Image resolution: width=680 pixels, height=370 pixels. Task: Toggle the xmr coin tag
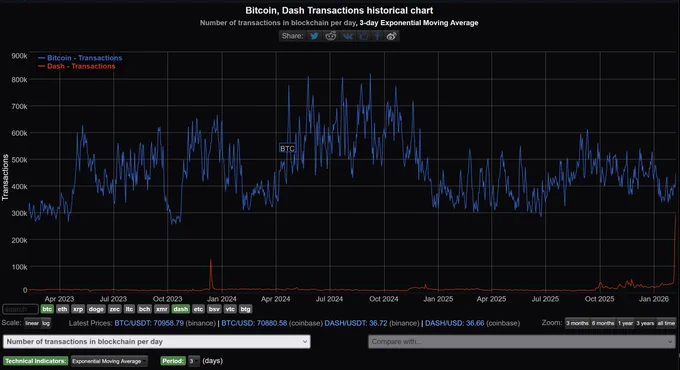[x=161, y=309]
